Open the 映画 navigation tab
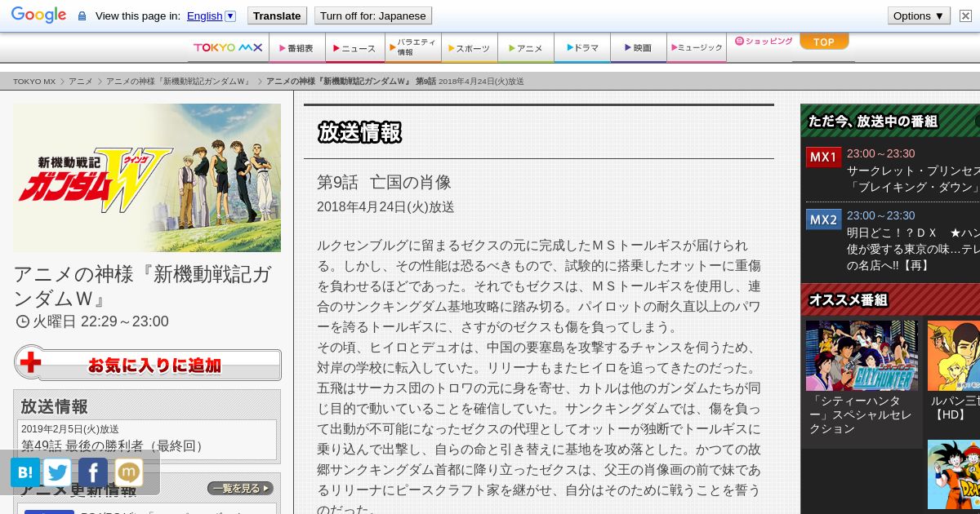This screenshot has width=980, height=514. (639, 48)
